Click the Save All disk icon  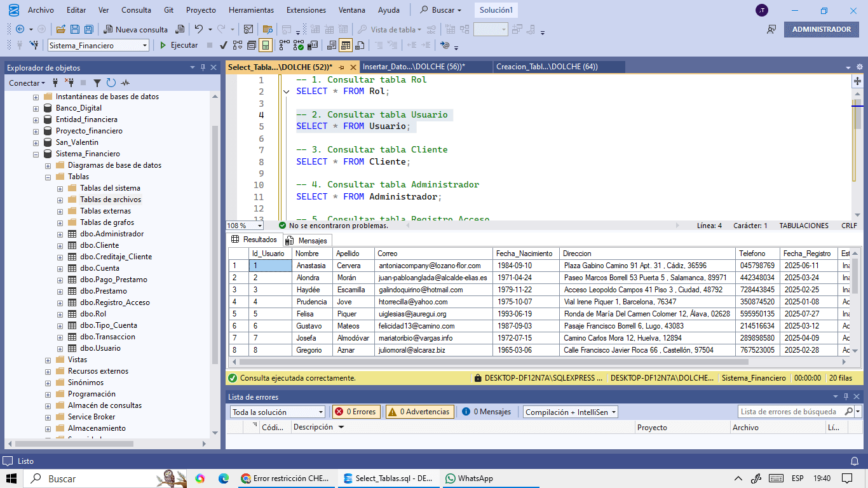tap(89, 29)
